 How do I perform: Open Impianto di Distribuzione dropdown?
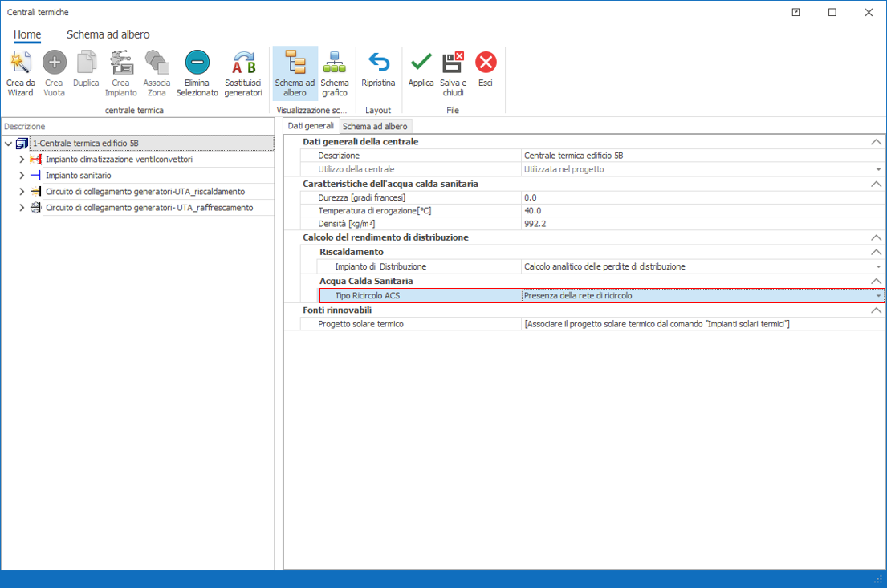[878, 267]
